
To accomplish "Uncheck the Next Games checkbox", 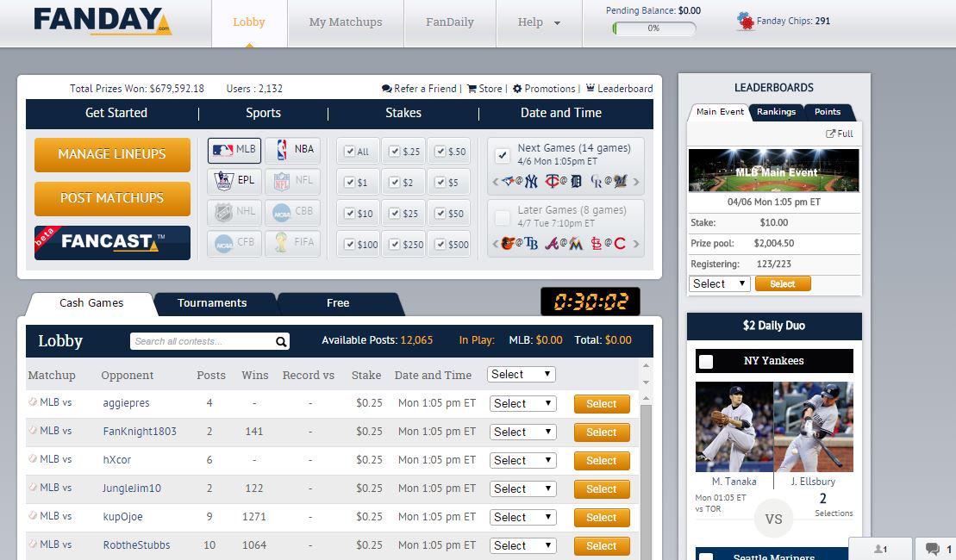I will tap(503, 155).
